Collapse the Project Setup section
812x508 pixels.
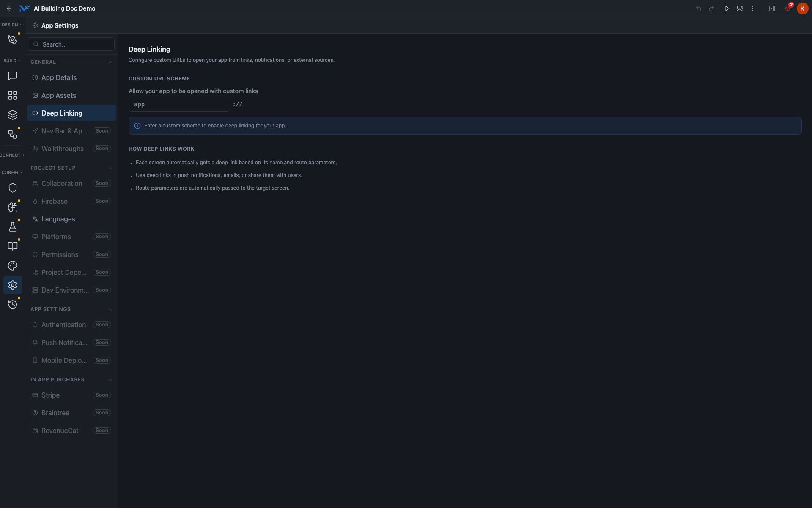tap(110, 168)
